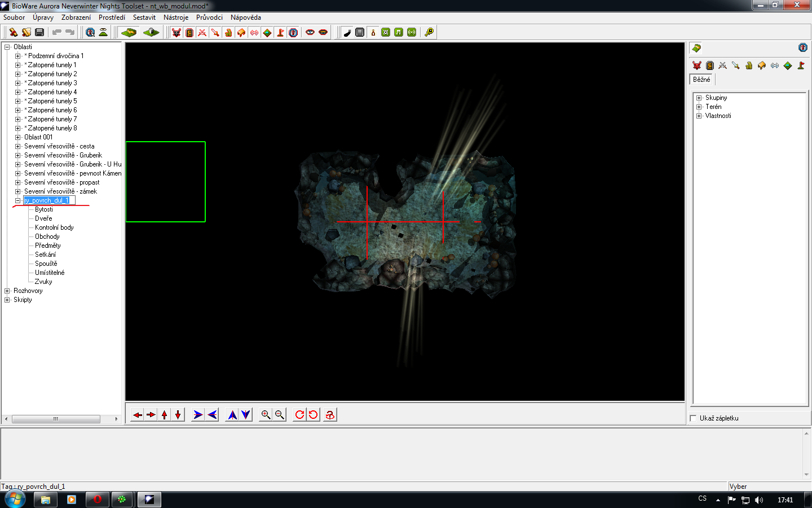Expand the Terén tree node

pyautogui.click(x=699, y=107)
